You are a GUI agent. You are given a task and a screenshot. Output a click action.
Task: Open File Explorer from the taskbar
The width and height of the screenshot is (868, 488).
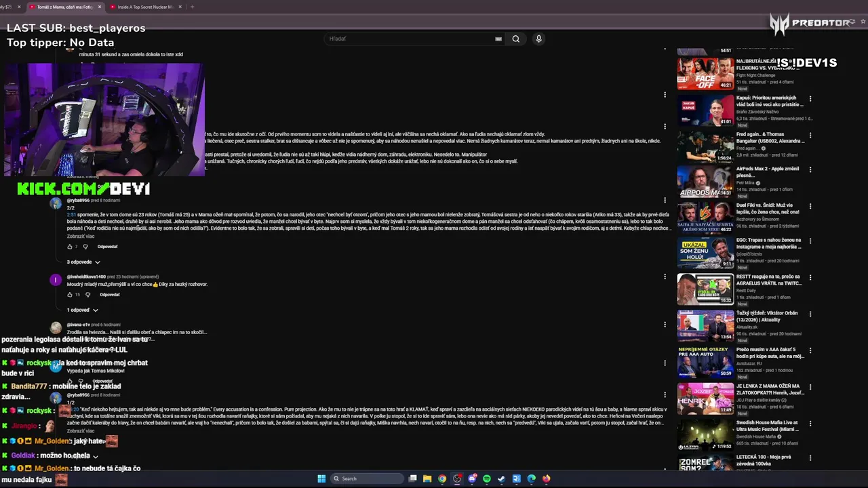click(x=427, y=479)
